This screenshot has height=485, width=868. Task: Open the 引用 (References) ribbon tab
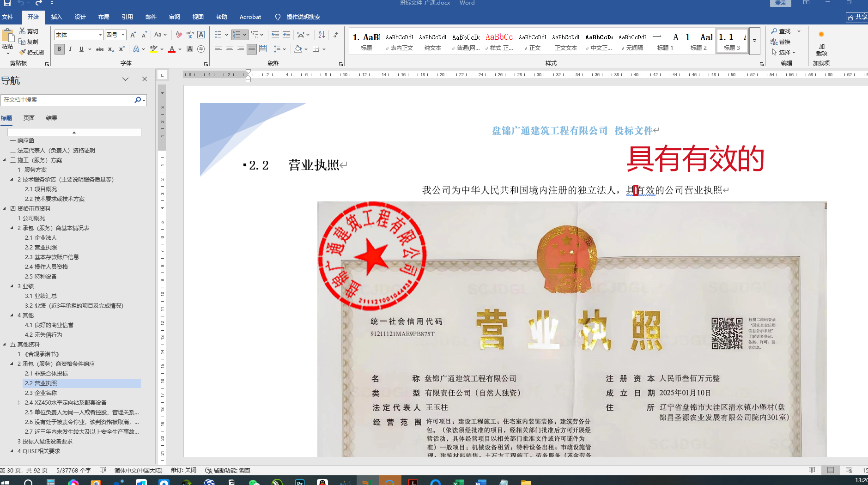click(x=127, y=17)
